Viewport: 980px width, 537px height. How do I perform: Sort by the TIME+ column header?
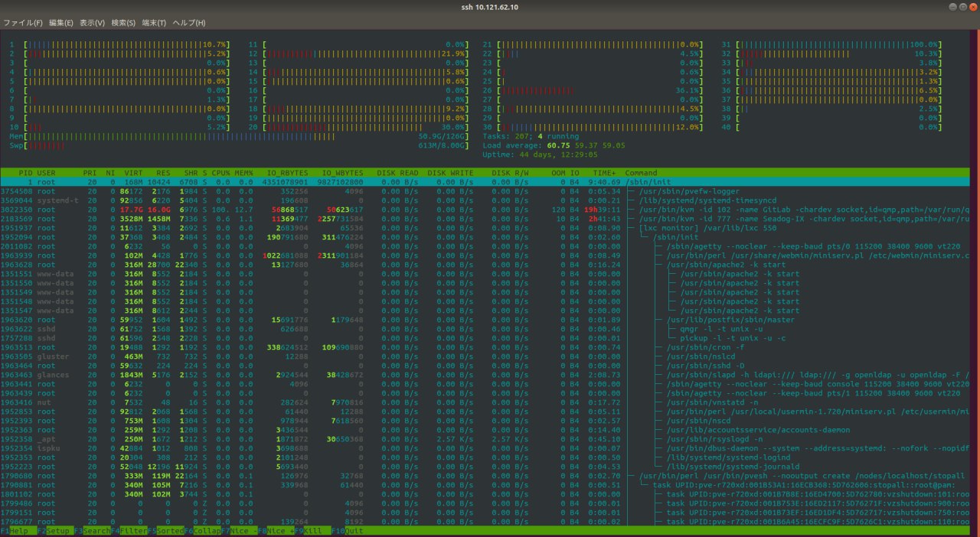coord(604,173)
